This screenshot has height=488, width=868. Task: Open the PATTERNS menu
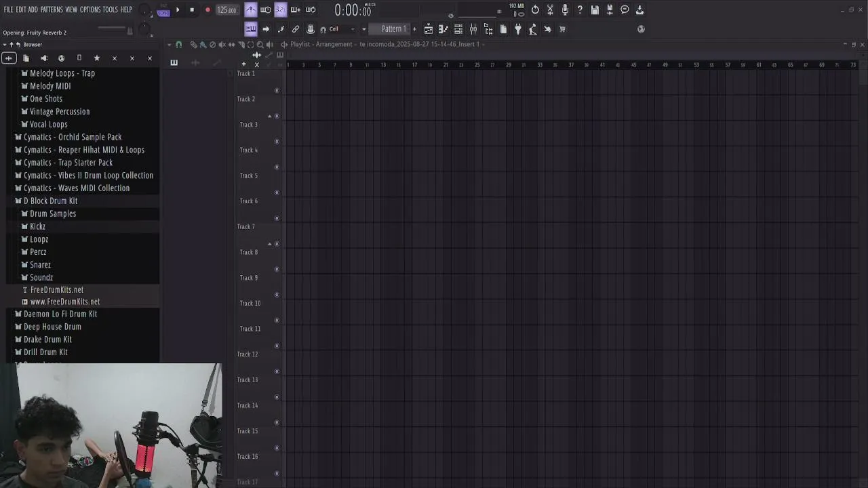coord(52,9)
